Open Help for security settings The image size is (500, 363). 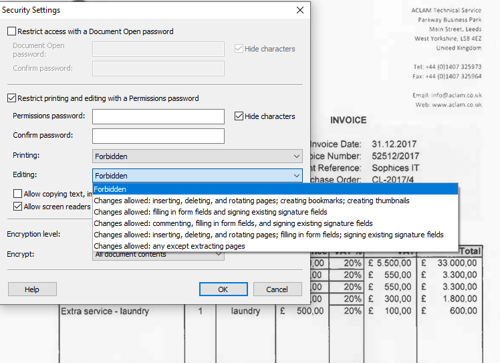[32, 289]
